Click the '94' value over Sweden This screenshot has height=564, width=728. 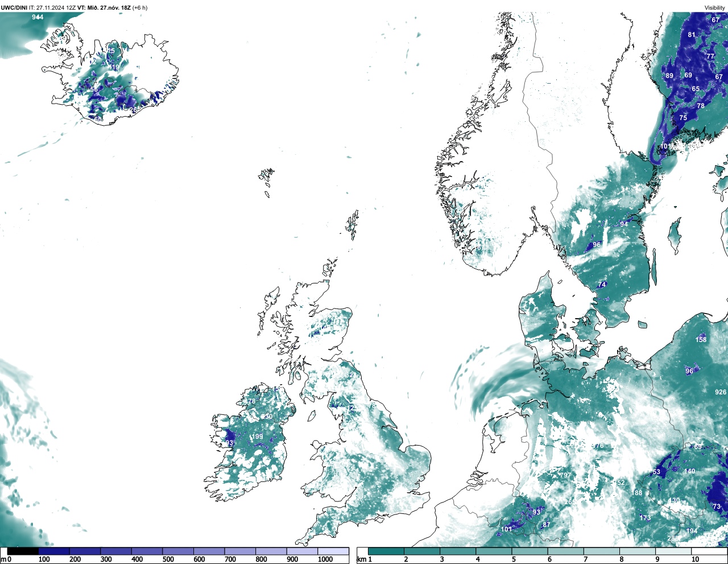[x=624, y=224]
